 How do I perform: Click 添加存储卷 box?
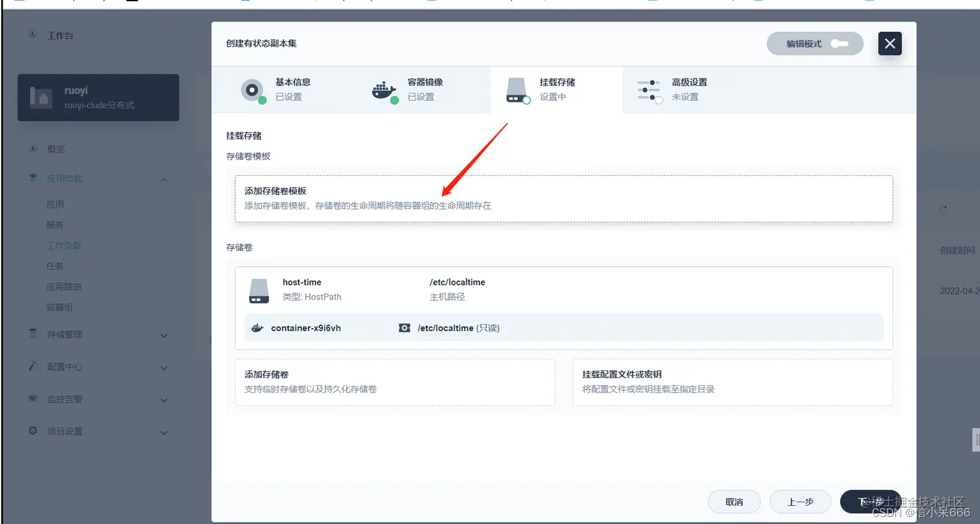pyautogui.click(x=395, y=383)
